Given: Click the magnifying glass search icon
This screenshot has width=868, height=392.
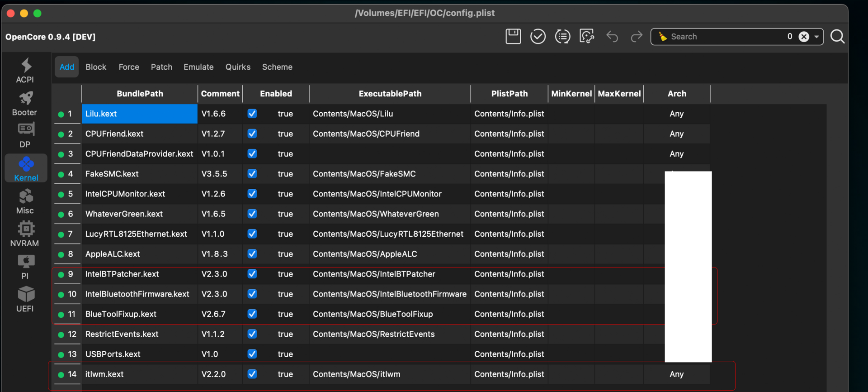Looking at the screenshot, I should [837, 37].
